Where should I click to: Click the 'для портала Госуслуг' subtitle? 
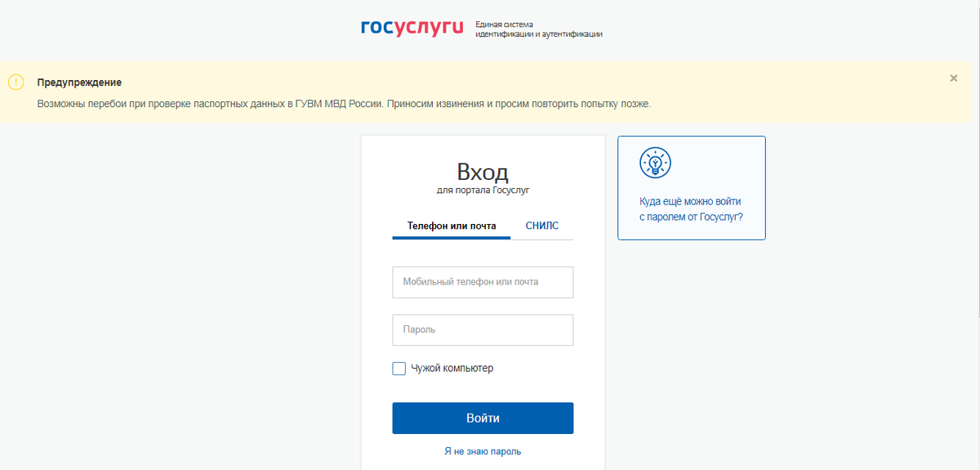pyautogui.click(x=483, y=190)
